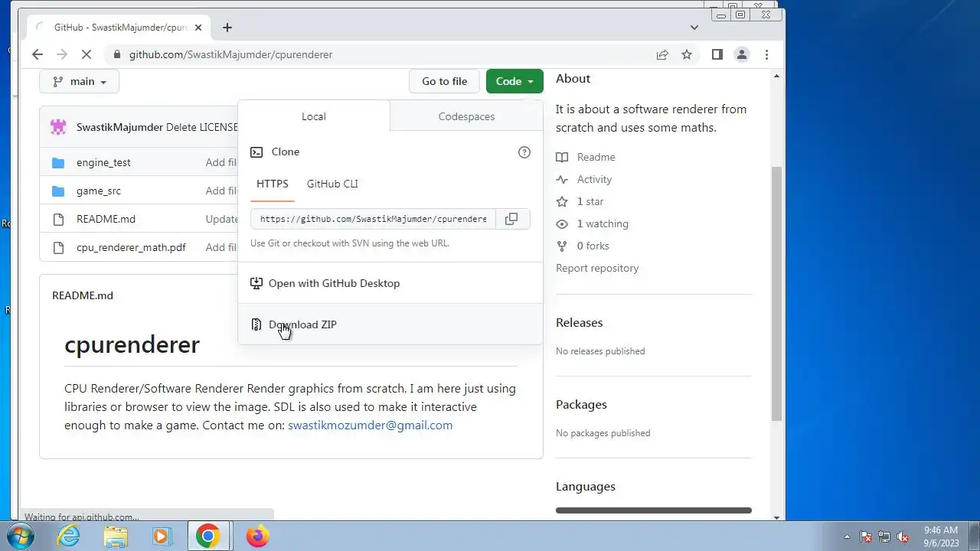
Task: Open SwastikMajumder's avatar in commit row
Action: point(59,127)
